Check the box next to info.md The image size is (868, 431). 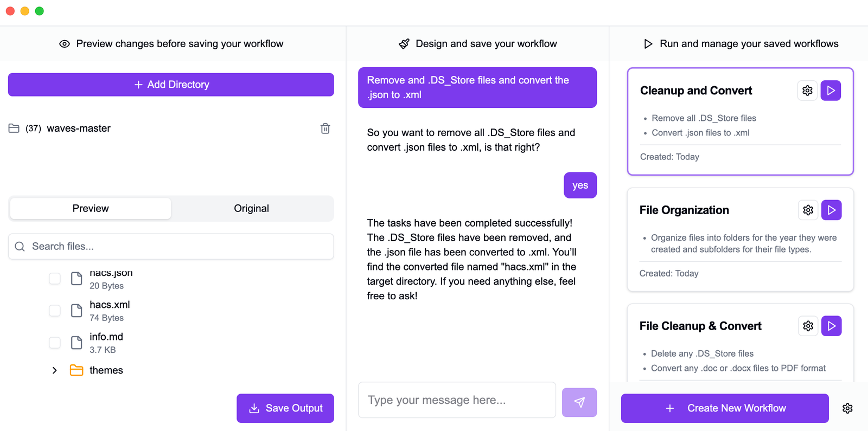tap(55, 343)
